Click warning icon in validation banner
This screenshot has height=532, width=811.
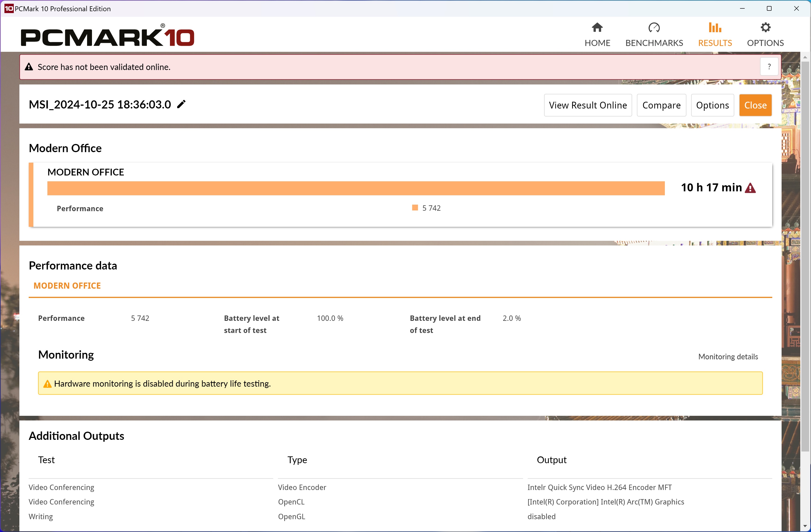click(x=29, y=67)
